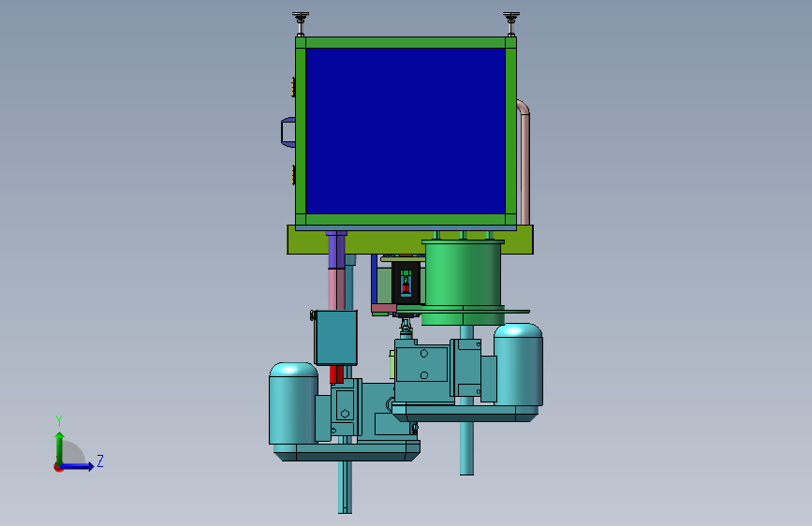Select the black valve block with red indicator

coord(406,284)
